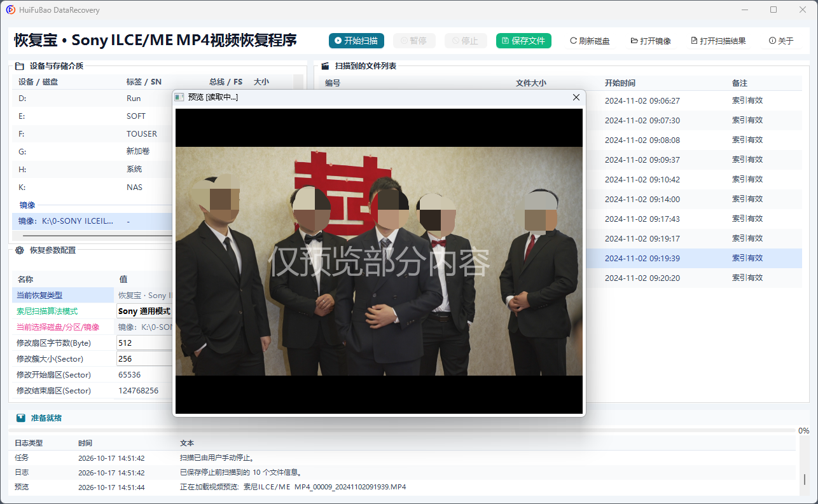This screenshot has height=504, width=818.
Task: Click the 停止 stop button
Action: [466, 41]
